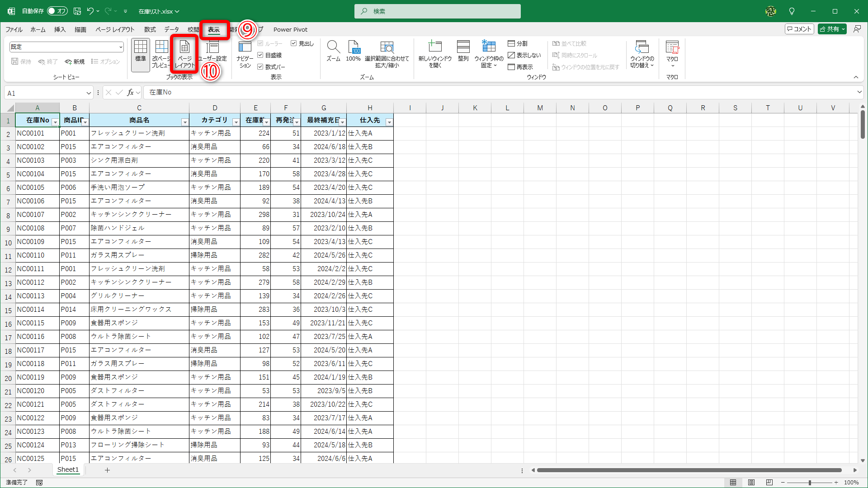Click Page Break Preview in status bar

(769, 483)
